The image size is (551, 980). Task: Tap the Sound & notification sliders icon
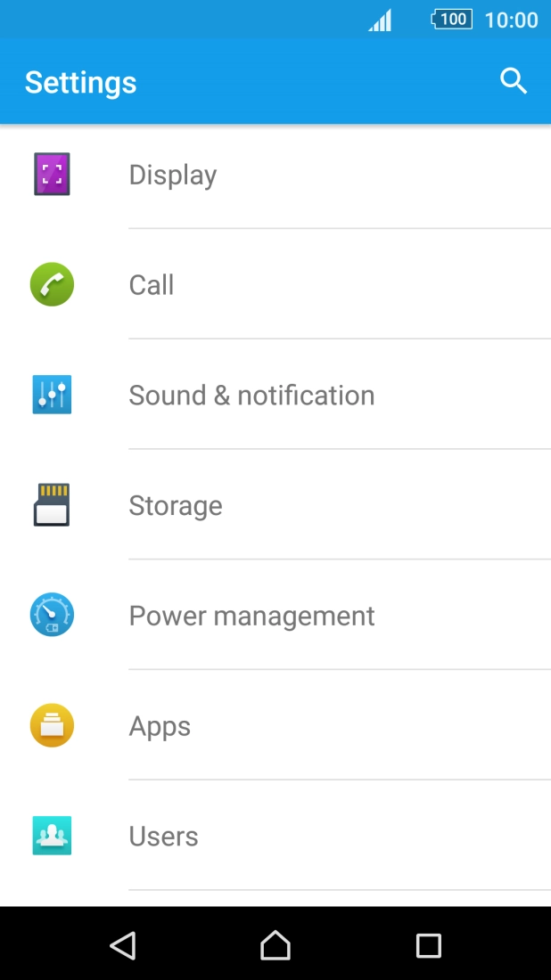(x=52, y=395)
